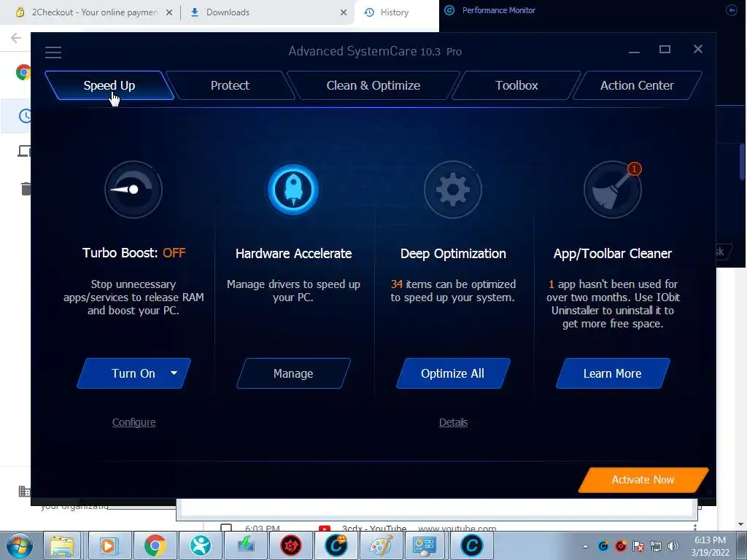Open the Control Panel taskbar icon
The height and width of the screenshot is (560, 747).
(x=424, y=545)
